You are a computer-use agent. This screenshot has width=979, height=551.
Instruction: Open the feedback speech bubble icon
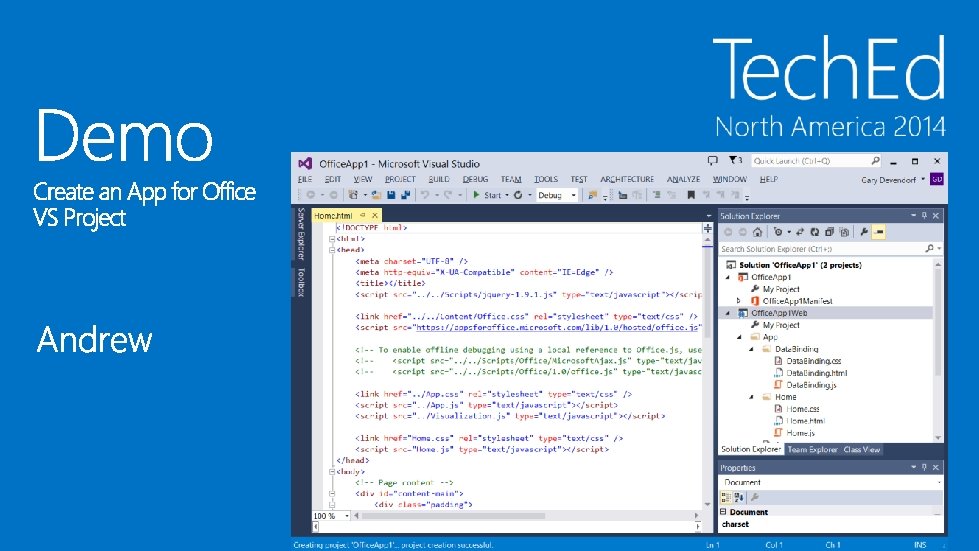(x=712, y=161)
